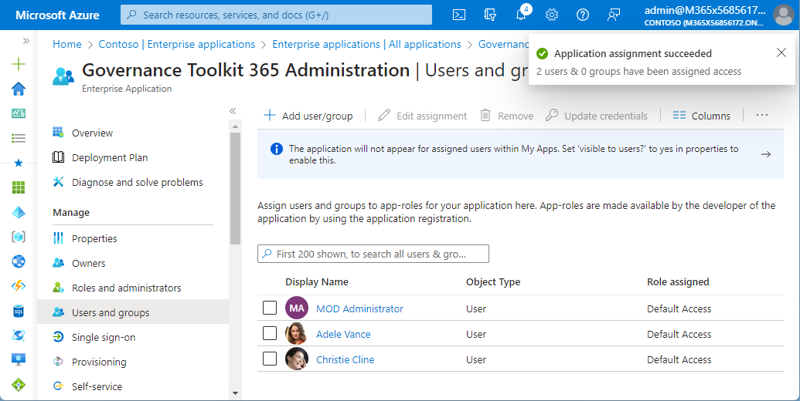Open Directories and subscriptions filter icon
Image resolution: width=800 pixels, height=401 pixels.
click(490, 15)
